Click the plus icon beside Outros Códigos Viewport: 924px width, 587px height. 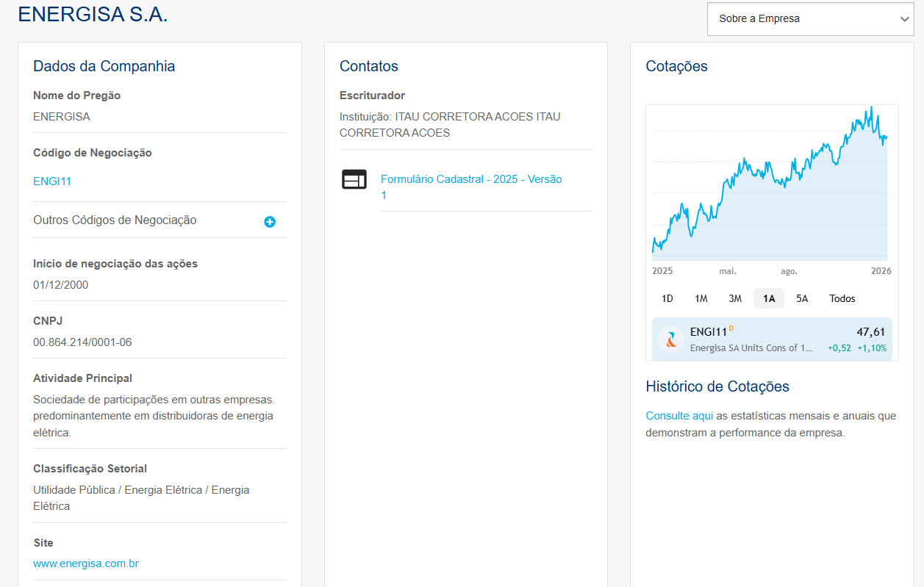[270, 222]
